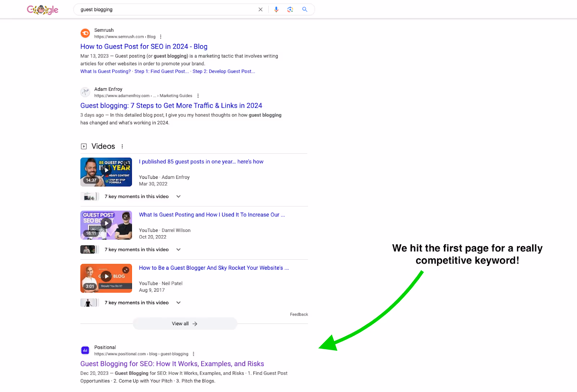Click the Semrush site name text
Image resolution: width=577 pixels, height=392 pixels.
(104, 30)
